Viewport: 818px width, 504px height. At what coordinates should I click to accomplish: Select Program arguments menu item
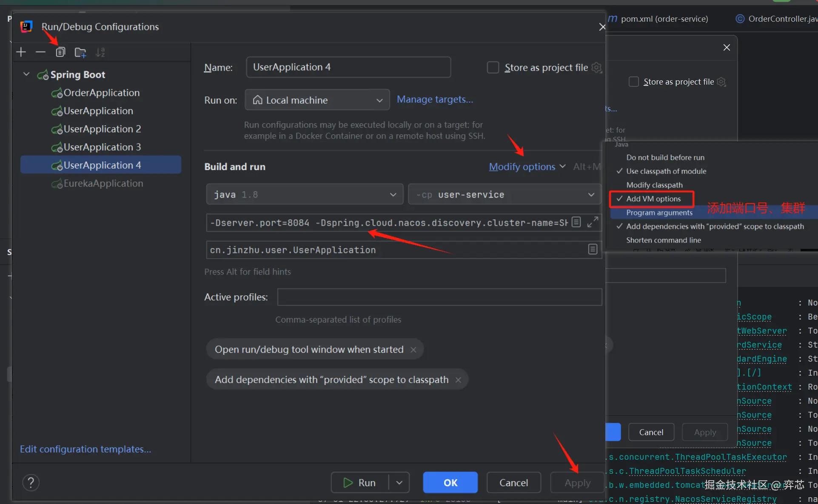(x=659, y=212)
